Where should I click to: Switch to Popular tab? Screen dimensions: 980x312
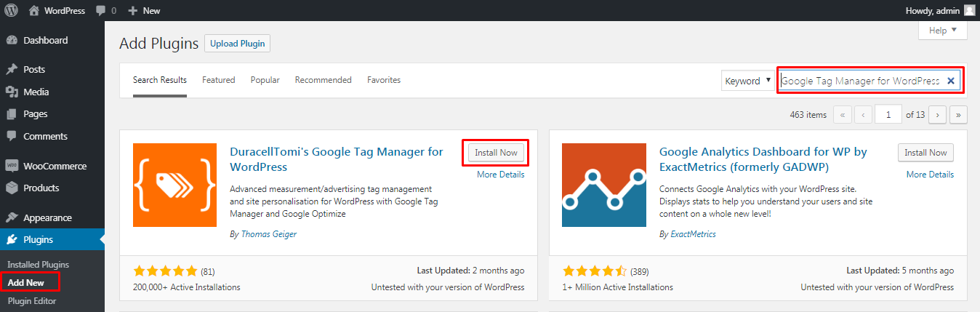(265, 80)
